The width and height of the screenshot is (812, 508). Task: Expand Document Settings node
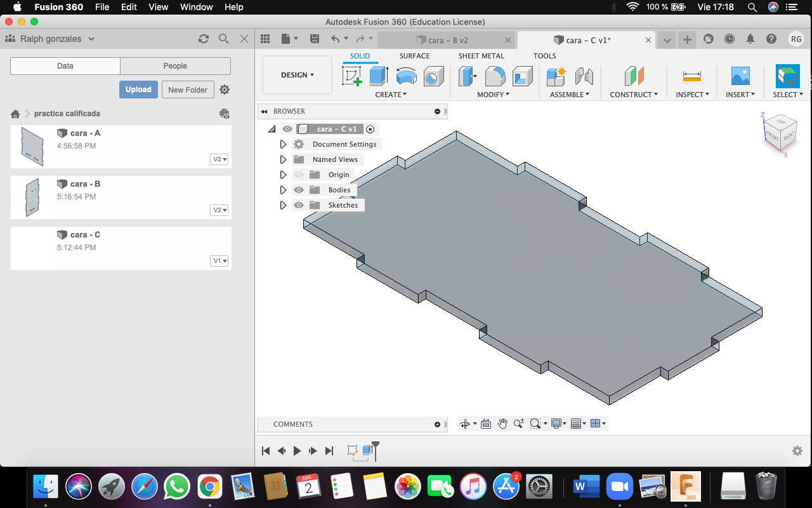pyautogui.click(x=284, y=144)
